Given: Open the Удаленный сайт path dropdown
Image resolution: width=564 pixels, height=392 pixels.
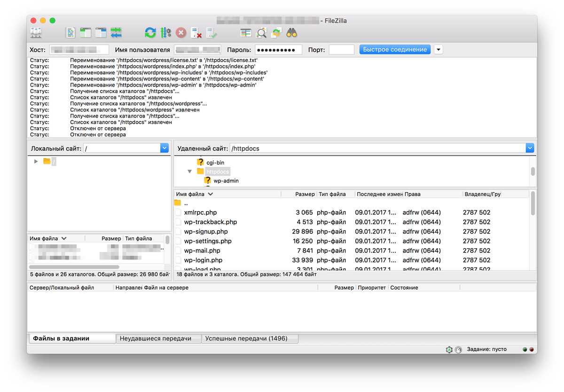Looking at the screenshot, I should (x=530, y=148).
